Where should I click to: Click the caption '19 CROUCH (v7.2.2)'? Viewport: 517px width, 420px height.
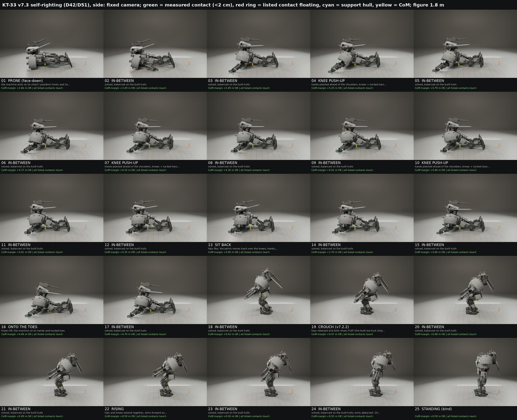click(330, 327)
